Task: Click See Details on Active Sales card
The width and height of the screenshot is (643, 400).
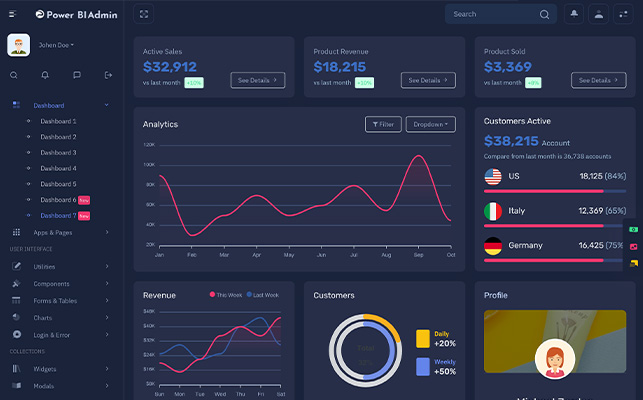Action: pos(258,80)
